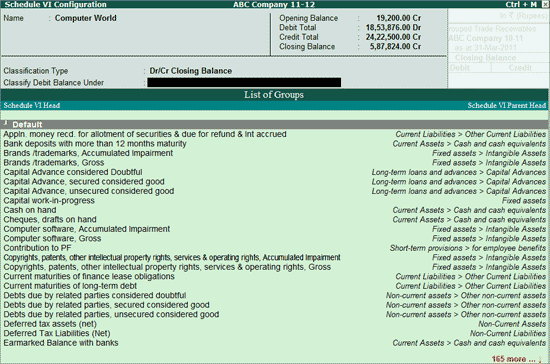Image resolution: width=550 pixels, height=364 pixels.
Task: Select the Cash on hand group
Action: (275, 210)
